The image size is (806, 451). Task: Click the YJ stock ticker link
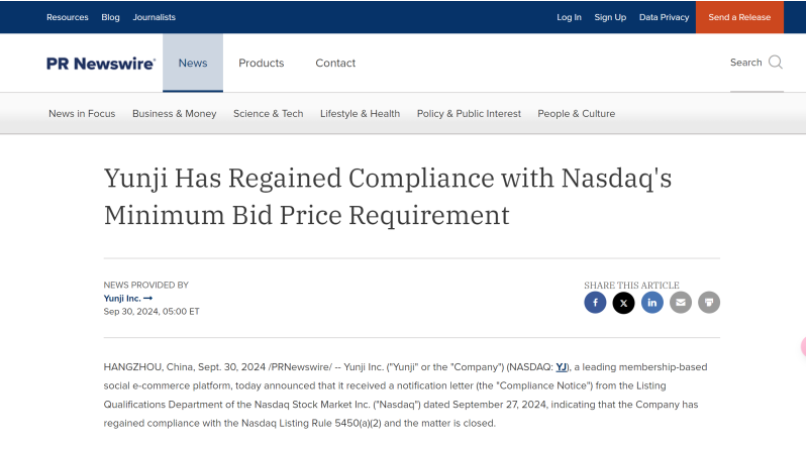point(561,367)
